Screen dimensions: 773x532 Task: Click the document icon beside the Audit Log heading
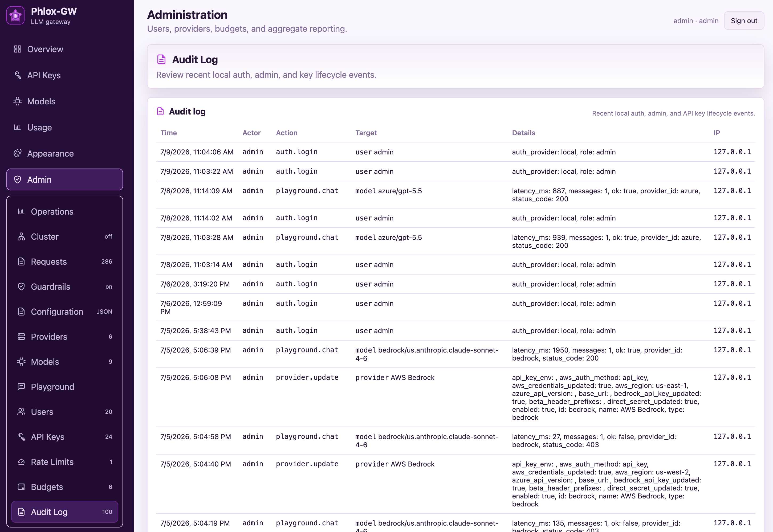click(161, 59)
